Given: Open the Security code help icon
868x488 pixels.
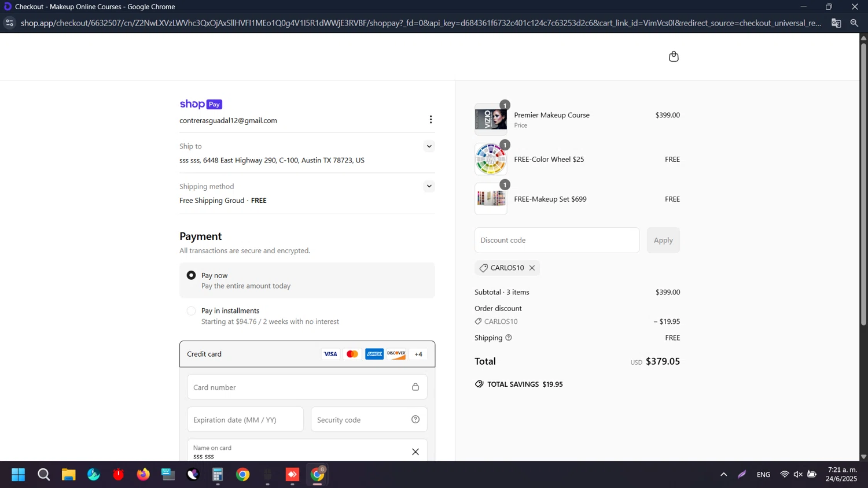Looking at the screenshot, I should tap(415, 420).
